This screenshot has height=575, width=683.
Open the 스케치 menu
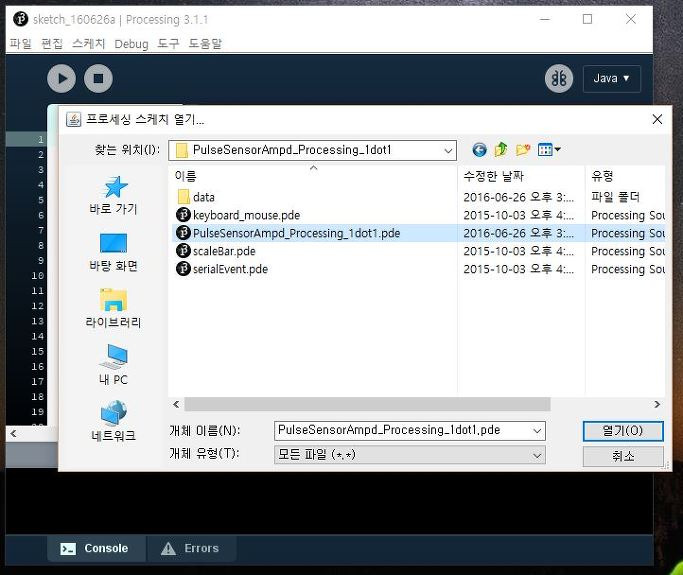[x=88, y=44]
